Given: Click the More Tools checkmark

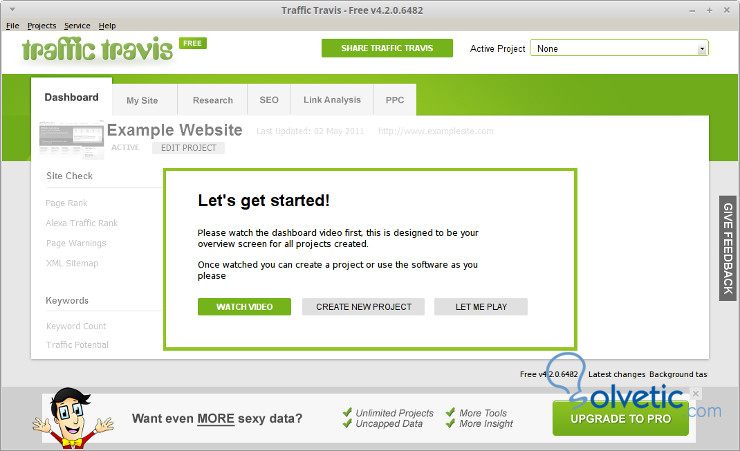Looking at the screenshot, I should click(451, 412).
